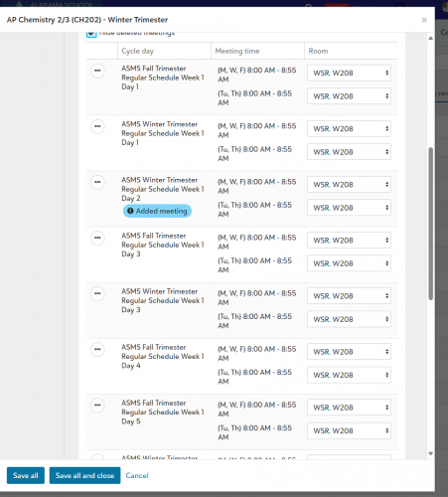The image size is (448, 497).
Task: Click the Cycle day column header
Action: click(137, 51)
